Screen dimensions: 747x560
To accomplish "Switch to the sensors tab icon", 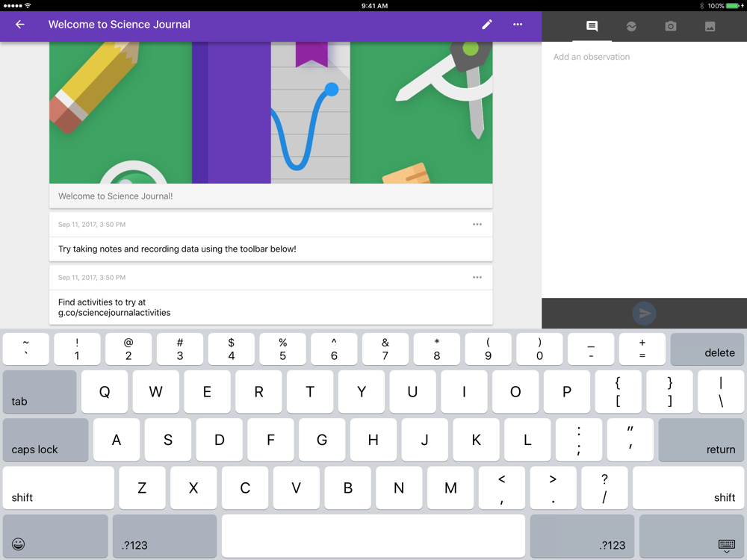I will pos(631,26).
